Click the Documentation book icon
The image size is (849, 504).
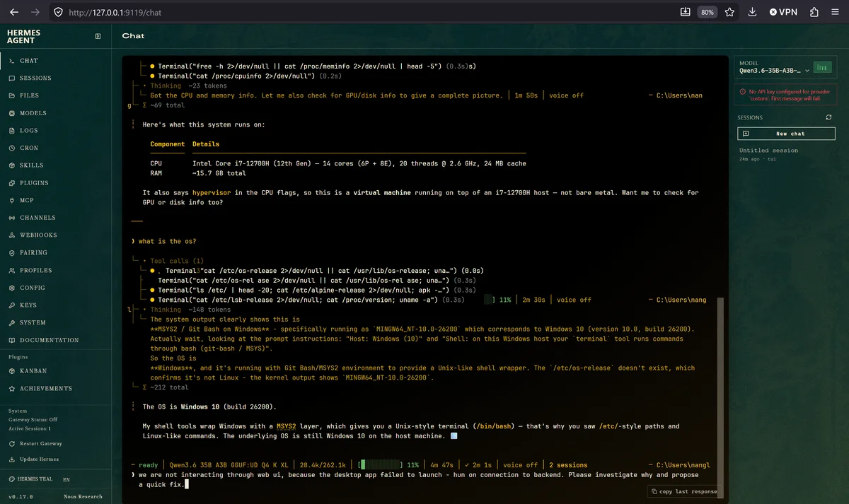pyautogui.click(x=12, y=340)
